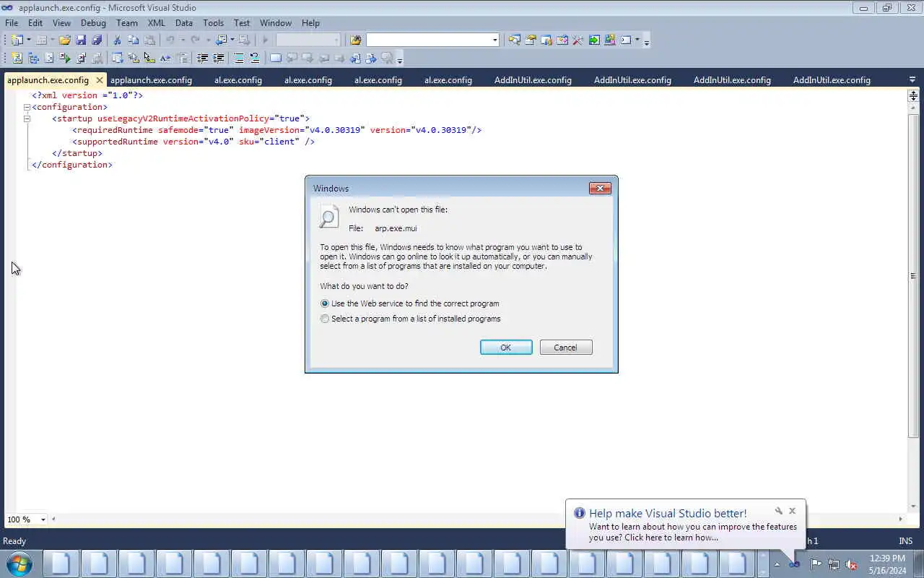Screen dimensions: 924x578
Task: Save the current file via floppy icon
Action: [81, 40]
